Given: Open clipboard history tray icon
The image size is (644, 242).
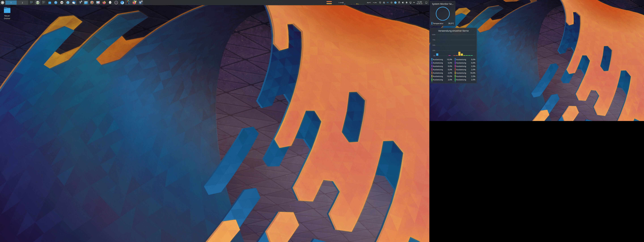Looking at the screenshot, I should (x=399, y=2).
